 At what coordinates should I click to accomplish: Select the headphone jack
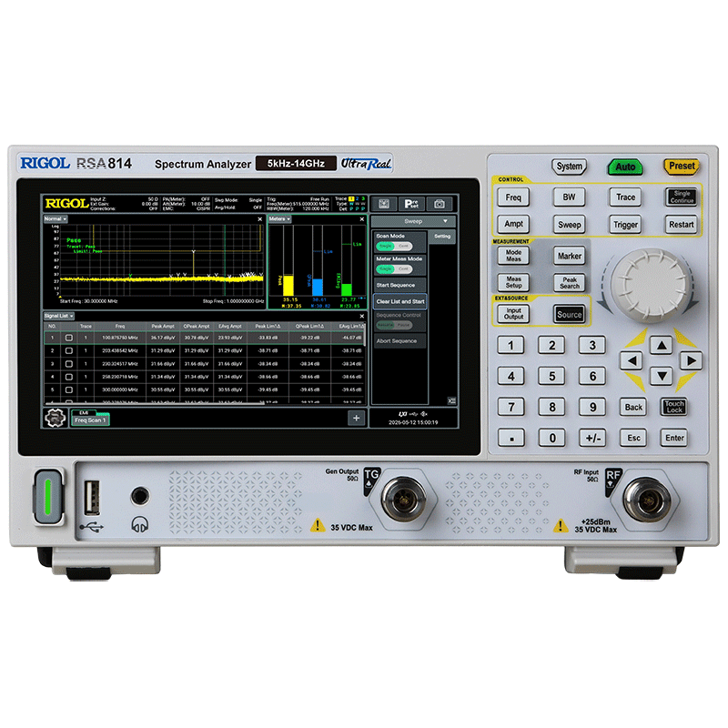click(x=140, y=496)
